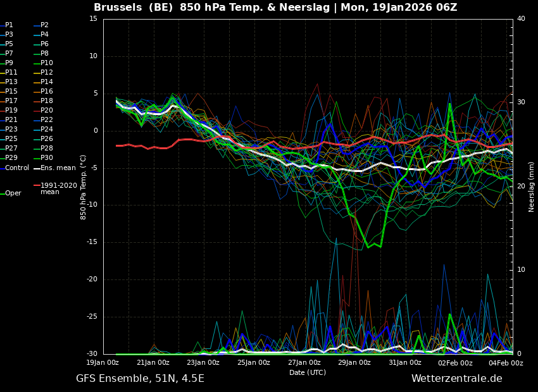Select the 31Jan 00z date label

pos(404,363)
